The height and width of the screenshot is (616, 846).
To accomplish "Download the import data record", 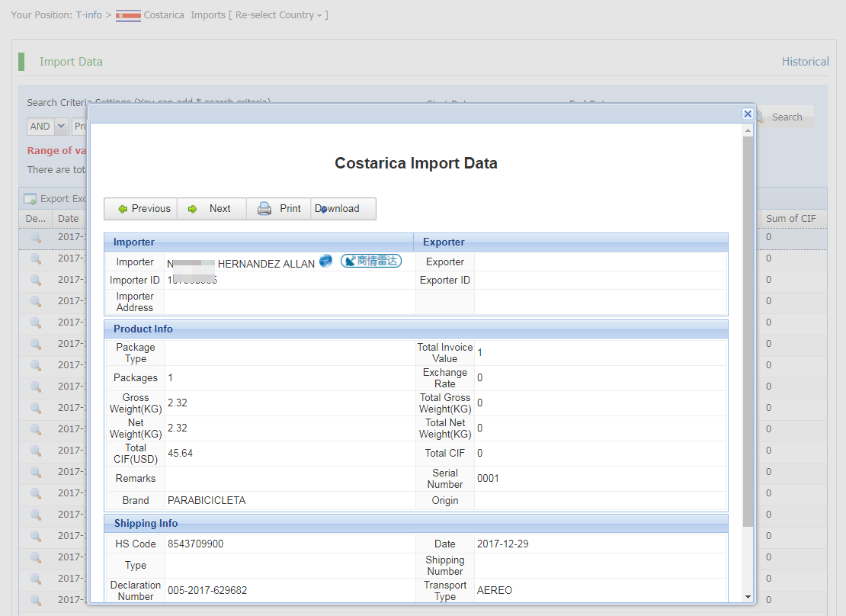I will 342,209.
